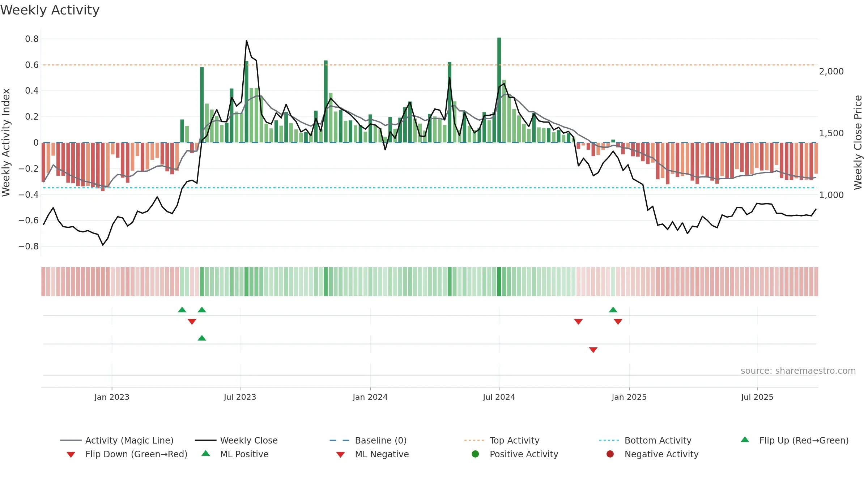Click the Weekly Activity chart title
This screenshot has width=868, height=488.
50,10
